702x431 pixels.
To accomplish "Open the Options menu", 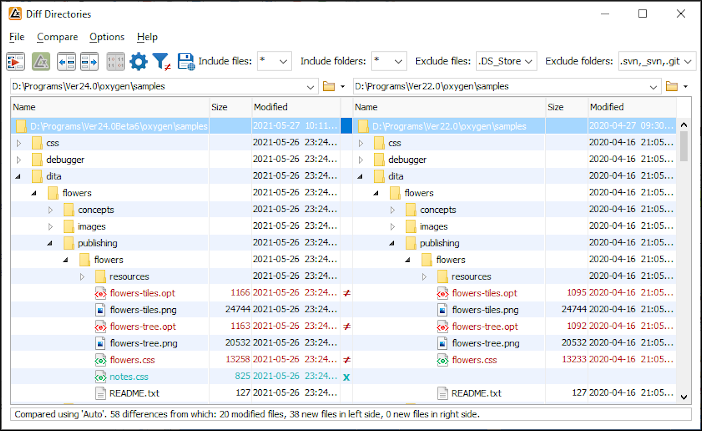I will pos(107,37).
